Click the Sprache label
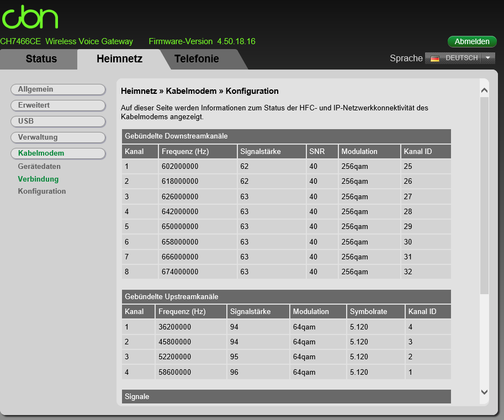The height and width of the screenshot is (420, 504). 406,58
